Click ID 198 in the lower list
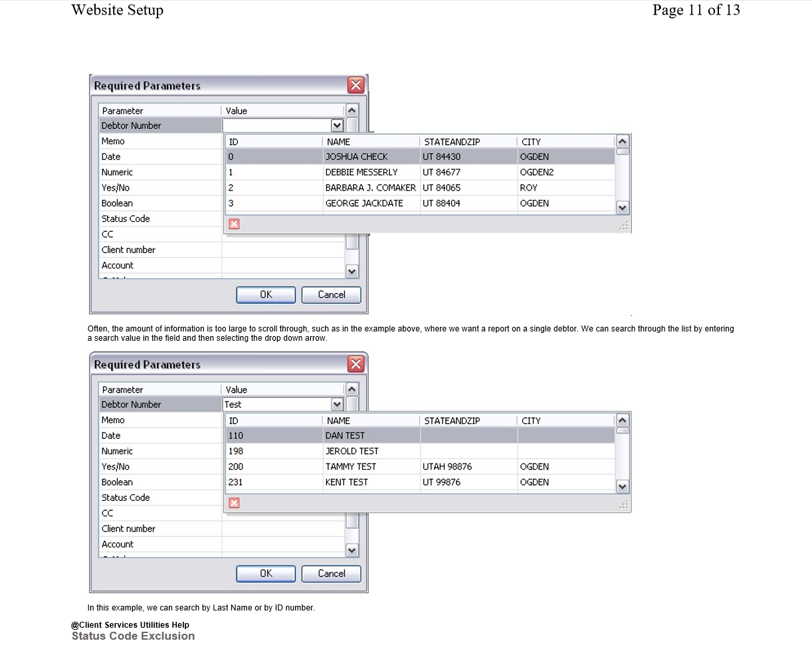 274,451
